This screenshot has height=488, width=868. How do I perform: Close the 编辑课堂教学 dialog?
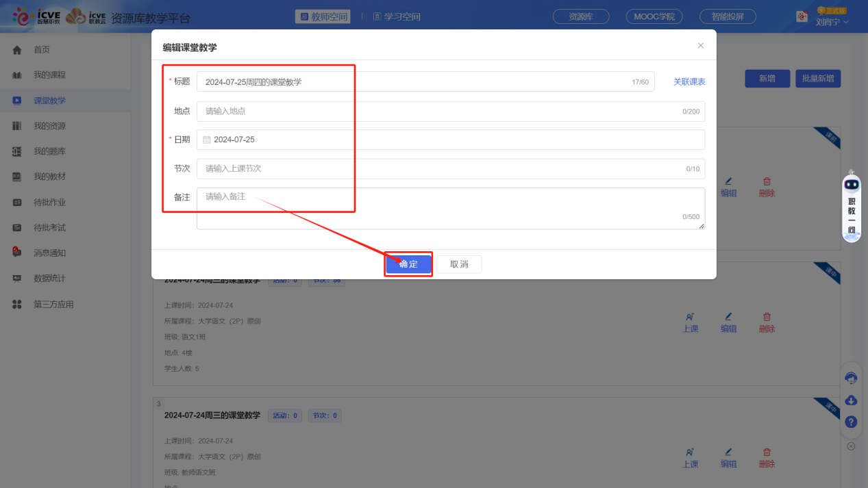700,46
